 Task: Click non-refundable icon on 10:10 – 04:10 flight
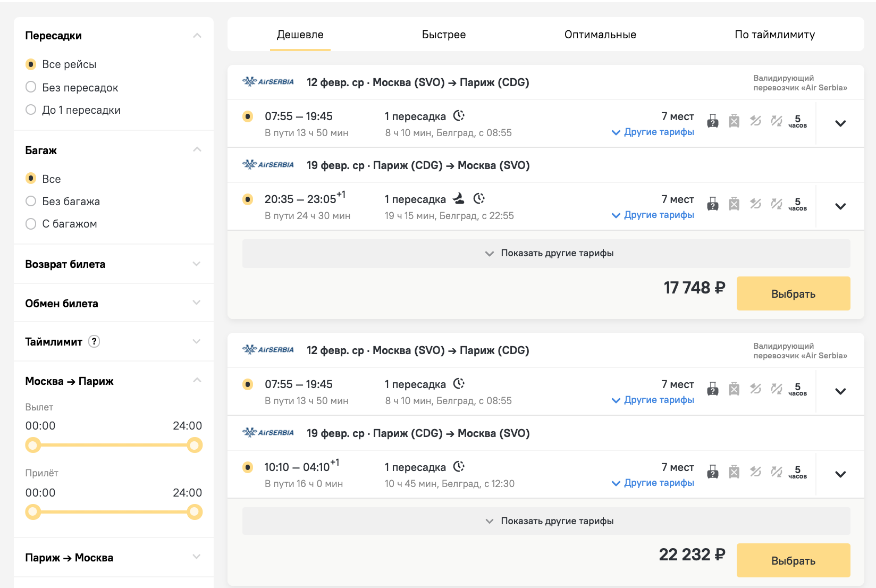[x=755, y=472]
